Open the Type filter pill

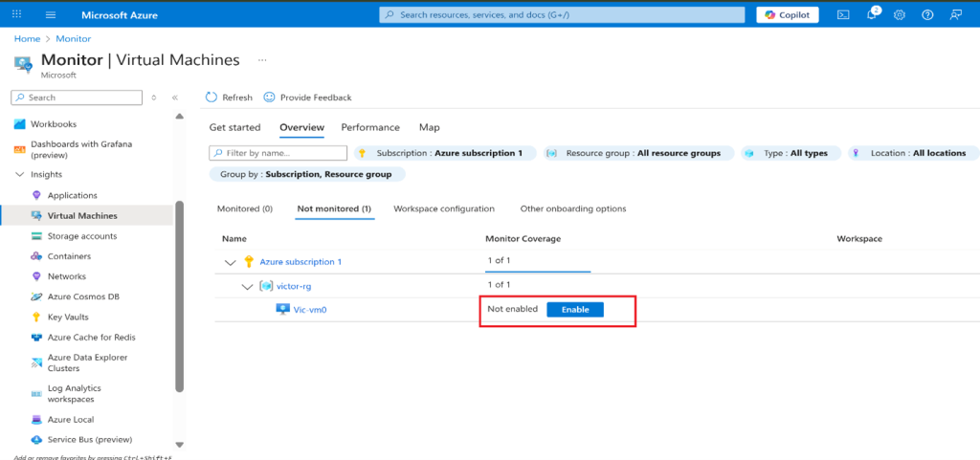tap(791, 153)
